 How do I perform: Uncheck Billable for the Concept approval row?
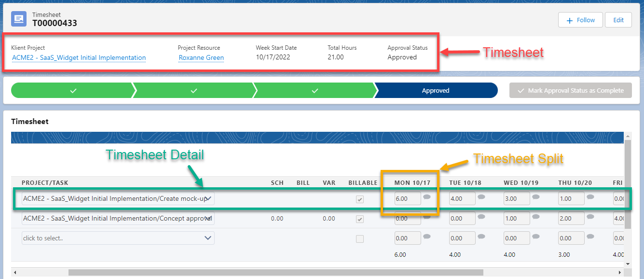pyautogui.click(x=359, y=218)
